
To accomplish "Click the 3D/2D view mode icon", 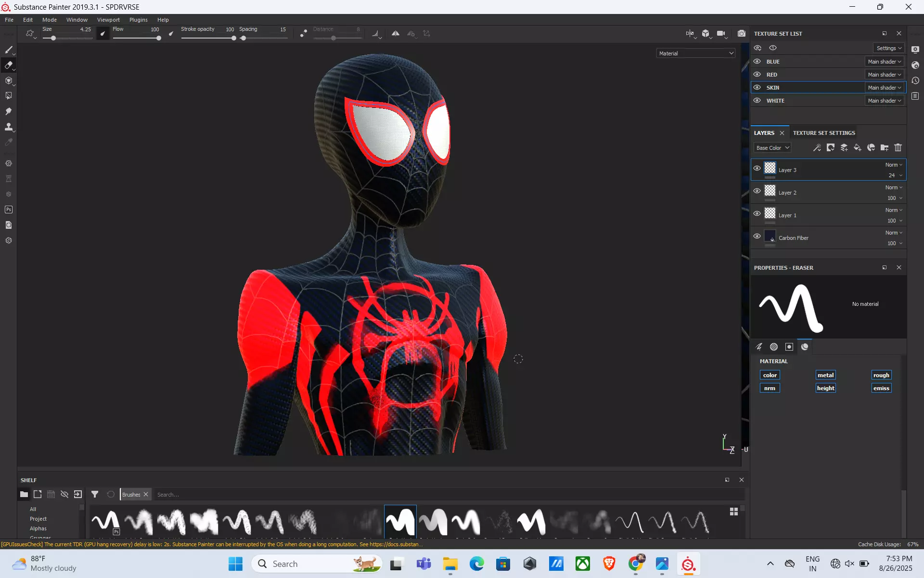I will coord(706,33).
